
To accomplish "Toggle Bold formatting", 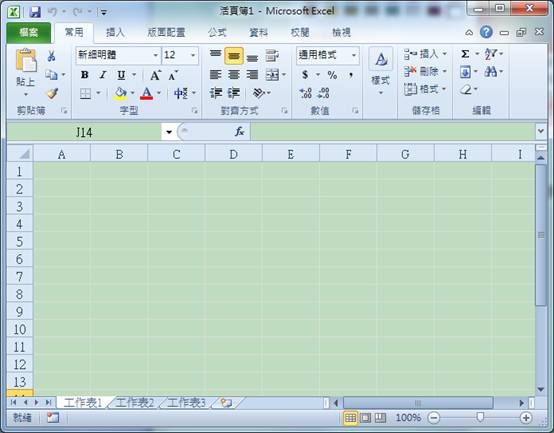I will [84, 75].
